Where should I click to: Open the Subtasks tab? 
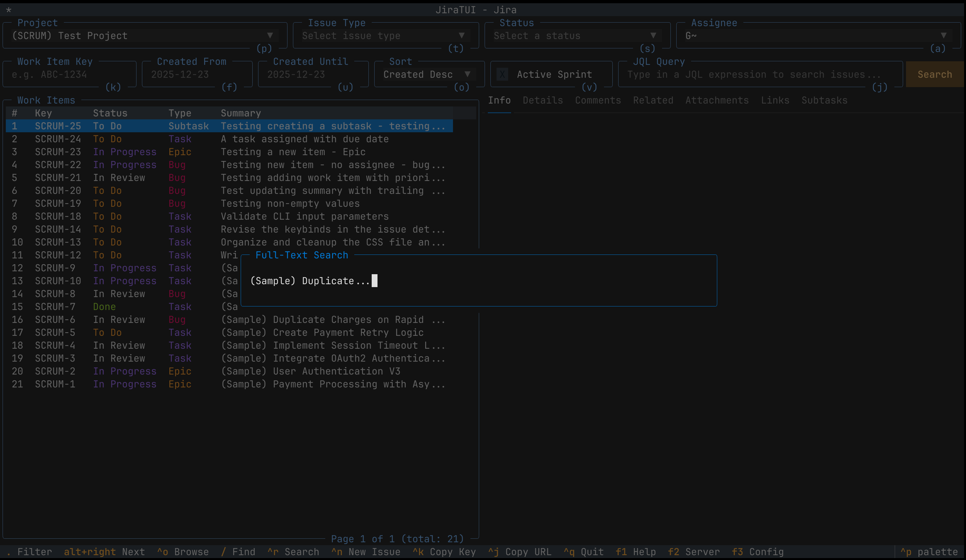[x=824, y=100]
